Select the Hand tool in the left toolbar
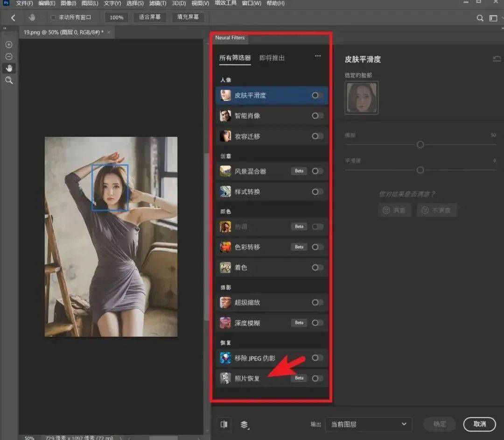This screenshot has width=504, height=440. pyautogui.click(x=9, y=68)
